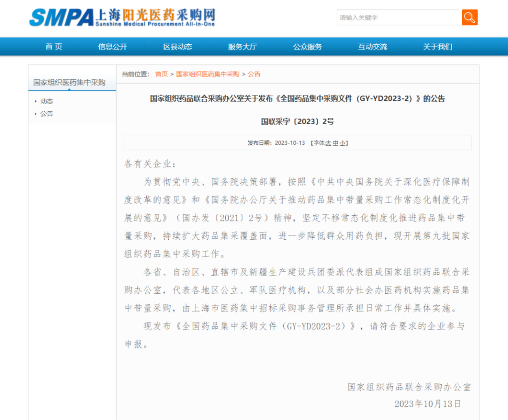Focus the keyword search input field

tap(399, 17)
